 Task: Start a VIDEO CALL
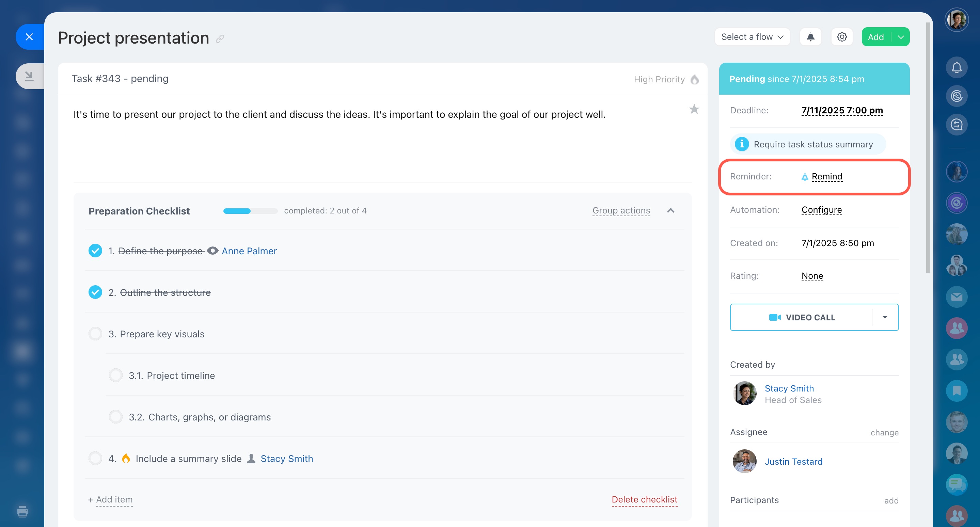801,317
